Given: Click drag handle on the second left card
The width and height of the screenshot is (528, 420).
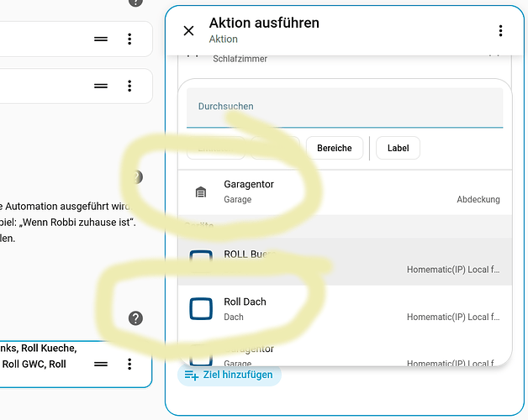Looking at the screenshot, I should [x=101, y=86].
